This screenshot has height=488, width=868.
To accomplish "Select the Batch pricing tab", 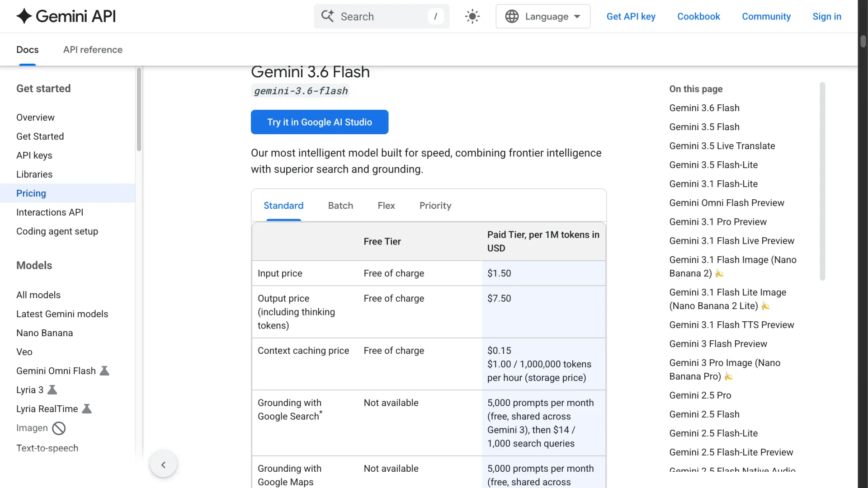I will pyautogui.click(x=340, y=206).
